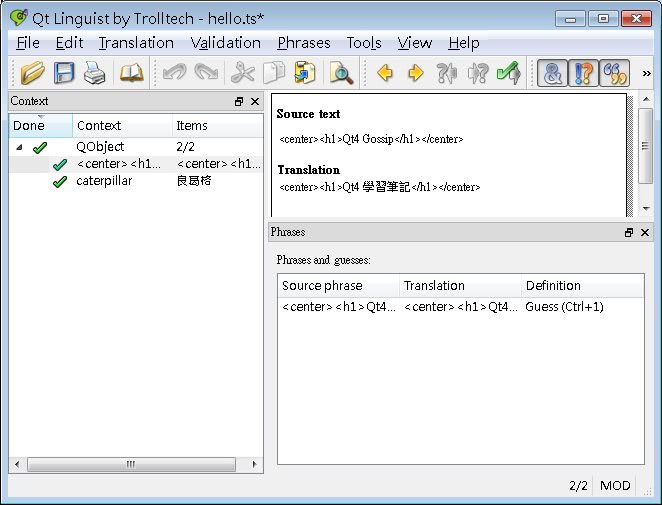Open the Tools menu
This screenshot has width=662, height=505.
(x=364, y=43)
